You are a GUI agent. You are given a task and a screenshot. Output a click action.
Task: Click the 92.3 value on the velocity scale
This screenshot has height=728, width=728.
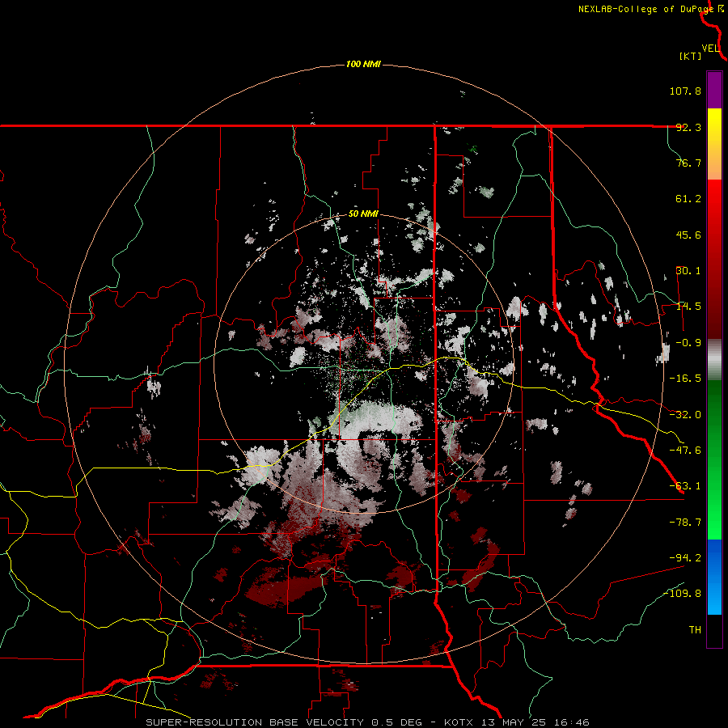pos(688,127)
